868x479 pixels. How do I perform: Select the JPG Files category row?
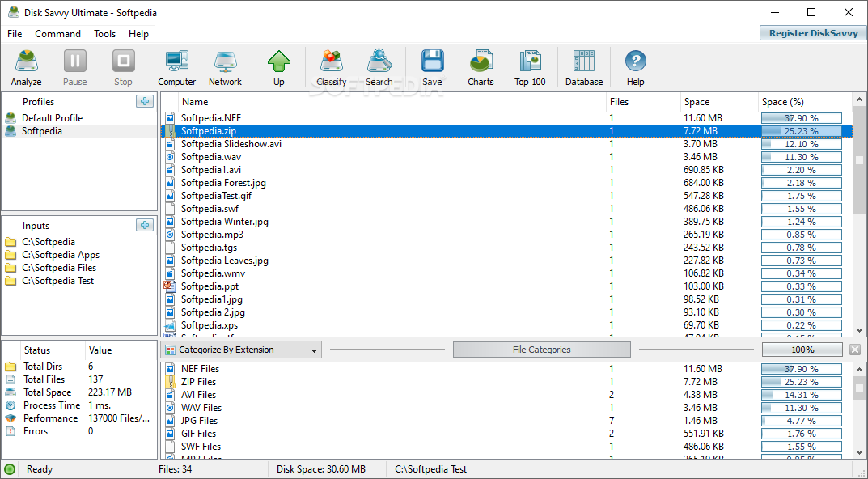tap(507, 421)
